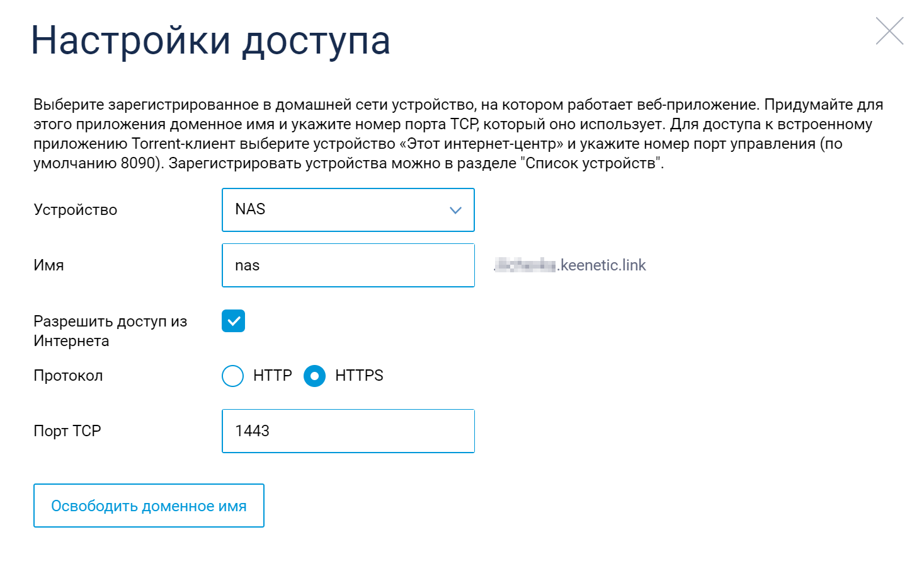Click the checked access permission checkbox
The image size is (924, 561).
point(233,321)
